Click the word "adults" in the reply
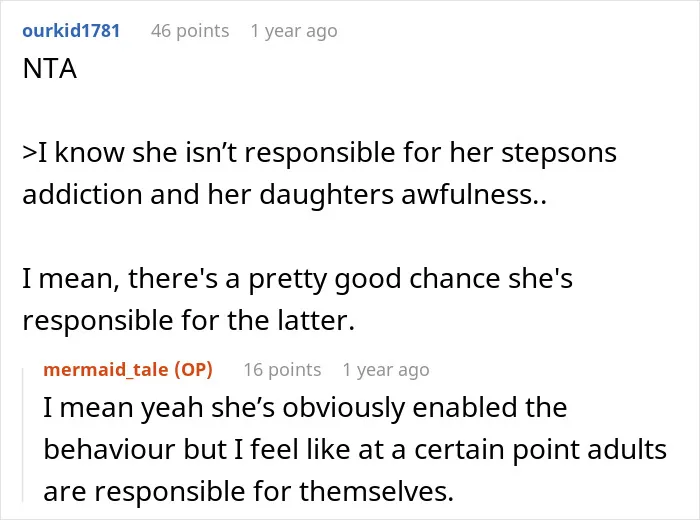Viewport: 700px width, 520px height. point(627,449)
